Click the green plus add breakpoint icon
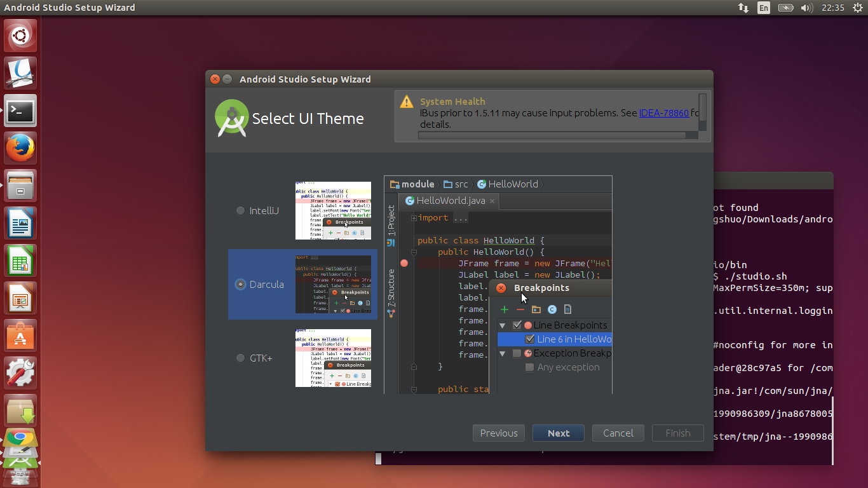This screenshot has width=868, height=488. [x=505, y=309]
